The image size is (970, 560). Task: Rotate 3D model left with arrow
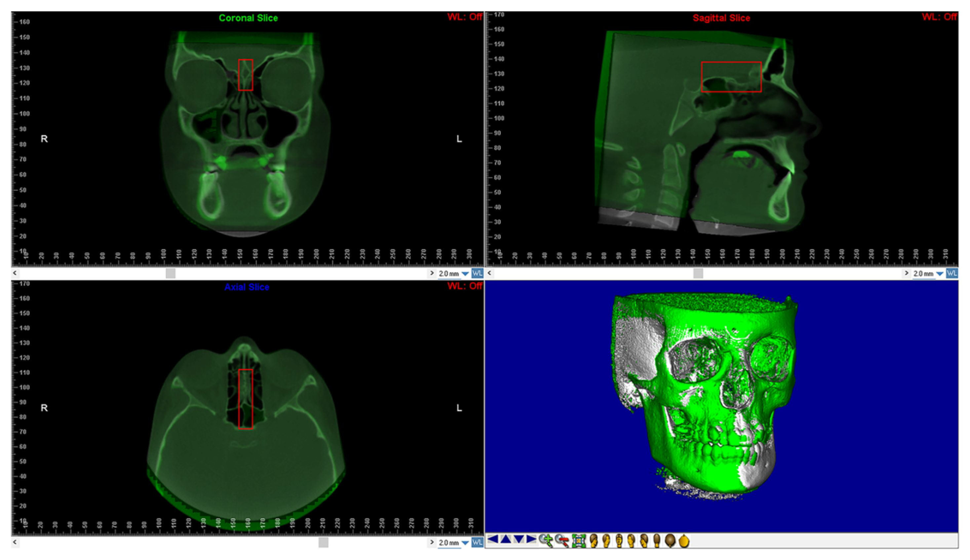click(493, 539)
